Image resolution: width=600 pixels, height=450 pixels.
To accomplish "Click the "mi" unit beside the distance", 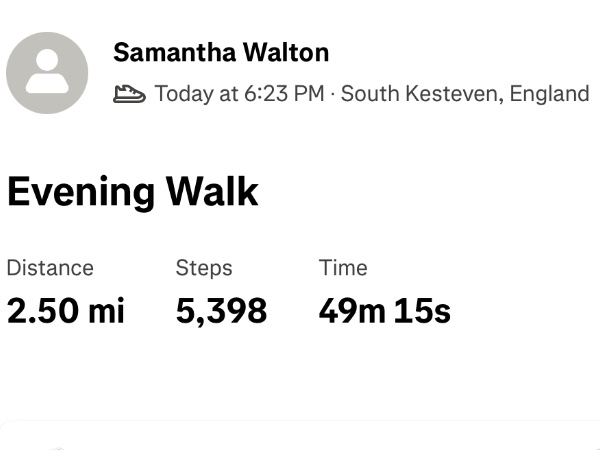I will pos(105,311).
